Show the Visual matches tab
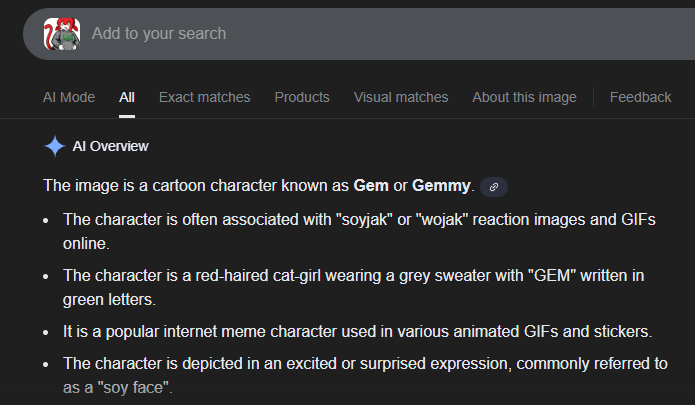695x405 pixels. (401, 97)
